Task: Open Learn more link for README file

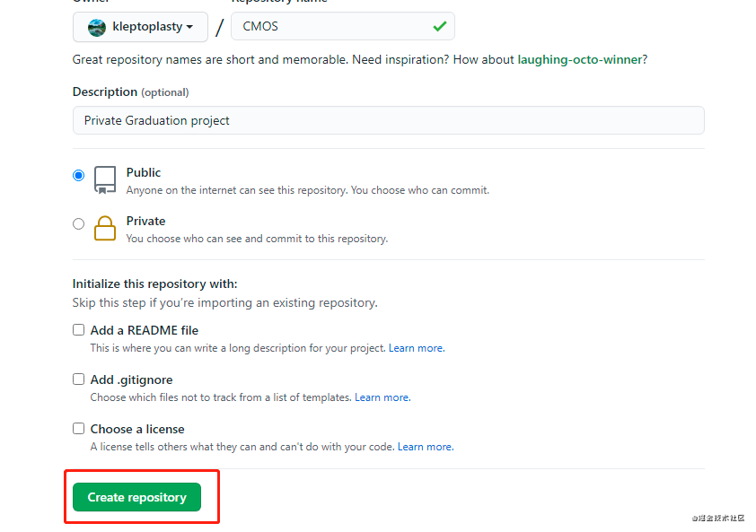Action: 416,348
